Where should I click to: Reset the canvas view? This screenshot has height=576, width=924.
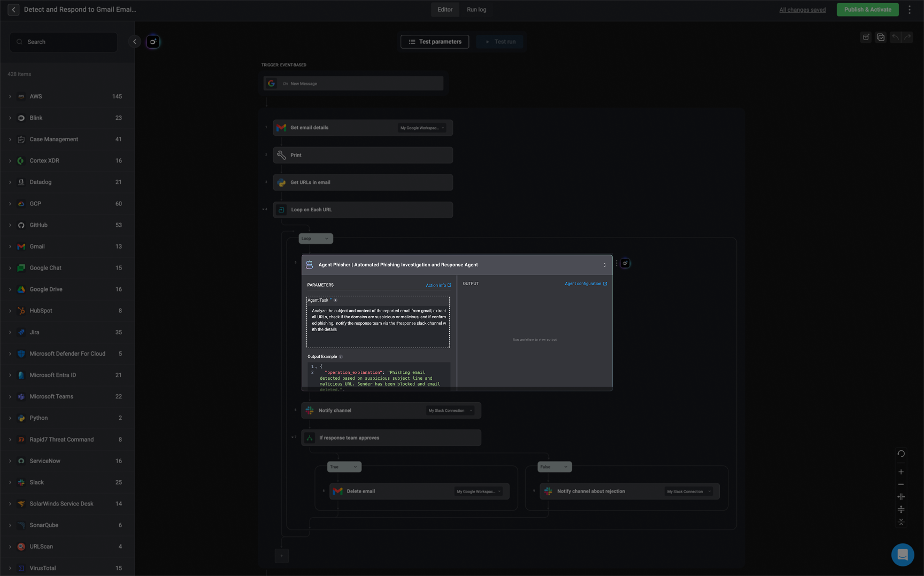[901, 454]
